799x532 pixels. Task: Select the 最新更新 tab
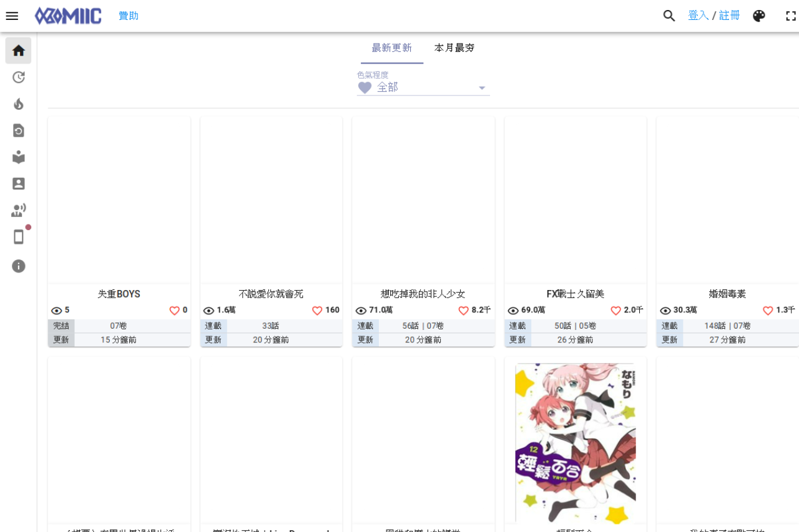392,48
